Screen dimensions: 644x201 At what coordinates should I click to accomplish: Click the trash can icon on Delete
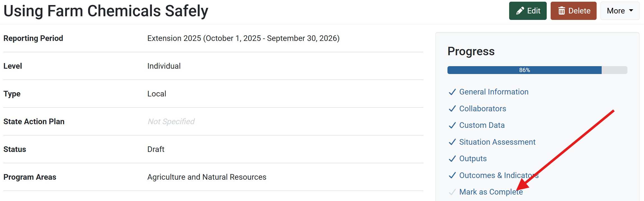point(562,11)
